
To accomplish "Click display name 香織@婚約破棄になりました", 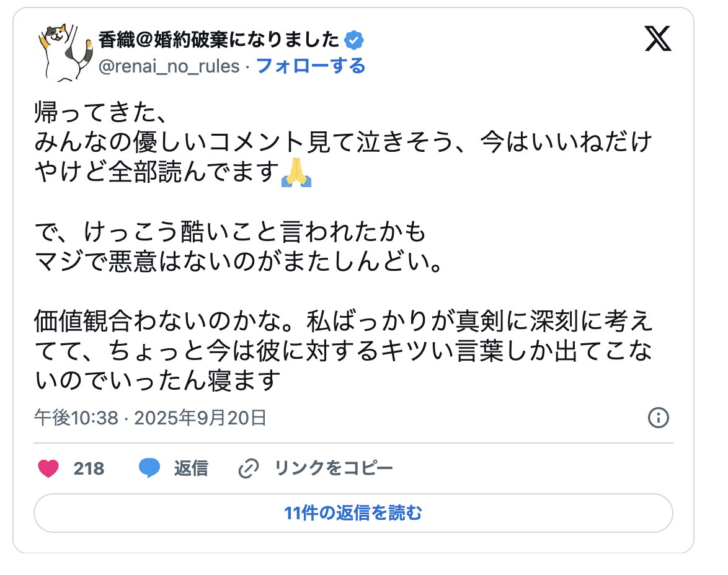I will pyautogui.click(x=219, y=41).
